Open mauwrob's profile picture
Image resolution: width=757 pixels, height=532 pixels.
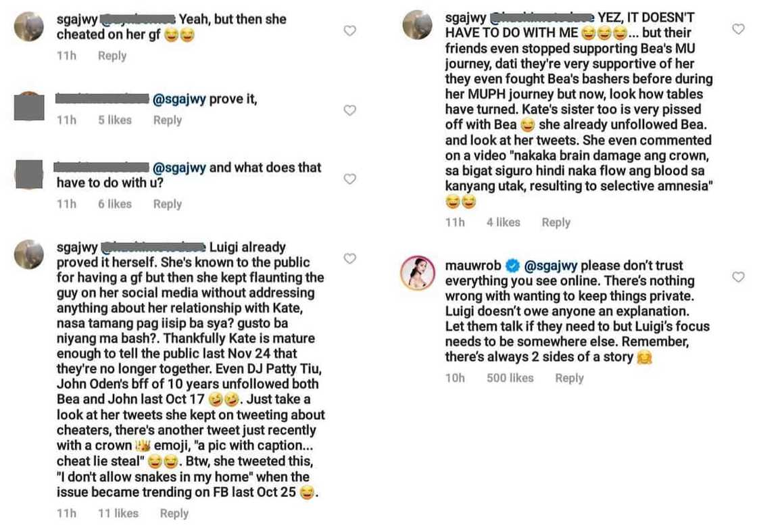pyautogui.click(x=417, y=273)
